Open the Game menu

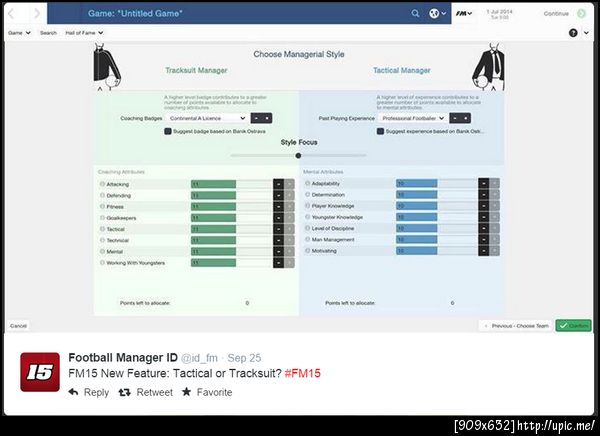click(19, 33)
